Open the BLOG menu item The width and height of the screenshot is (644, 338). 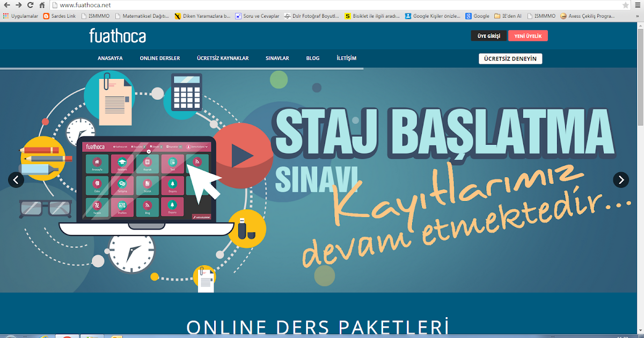[313, 58]
